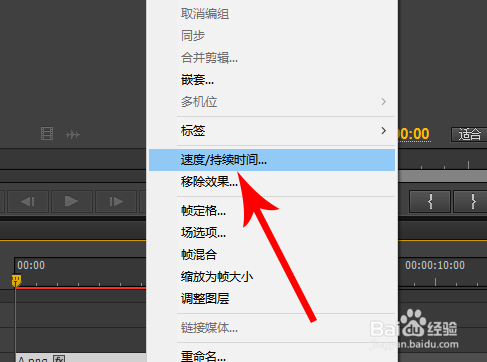Click the 00:00:10:00 timeline ruler label
Screen dimensions: 487x362
435,265
